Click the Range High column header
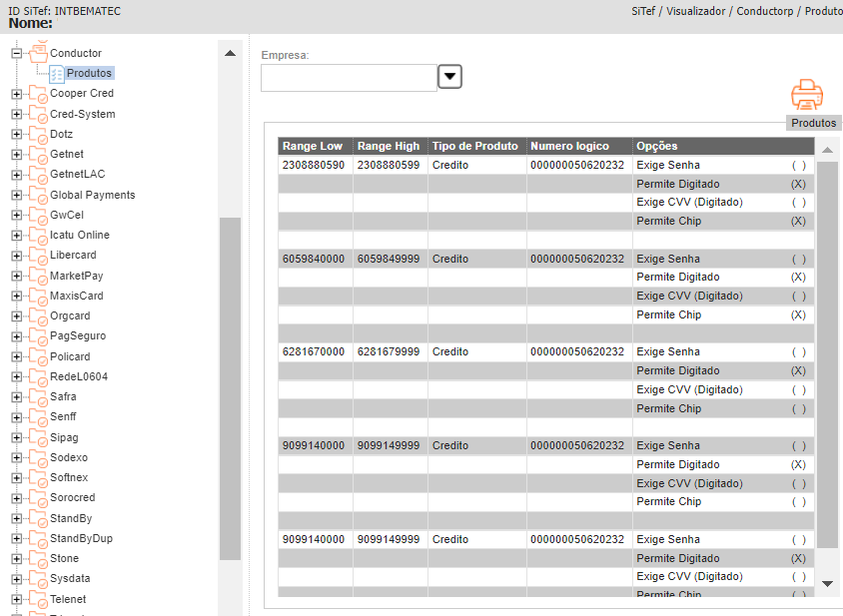843x616 pixels. pyautogui.click(x=389, y=146)
